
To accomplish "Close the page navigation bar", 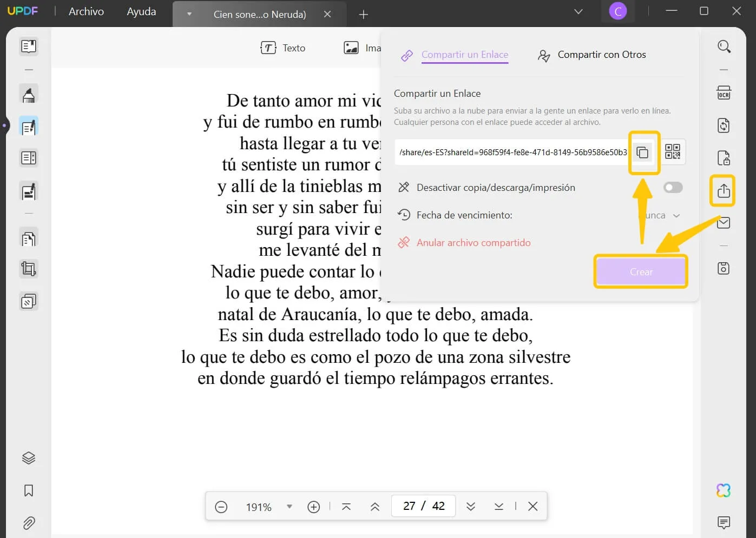I will [533, 506].
